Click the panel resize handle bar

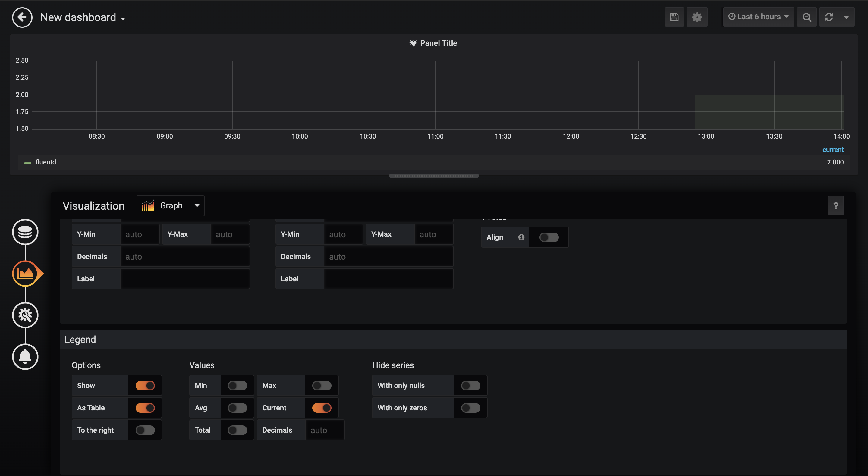pos(434,176)
